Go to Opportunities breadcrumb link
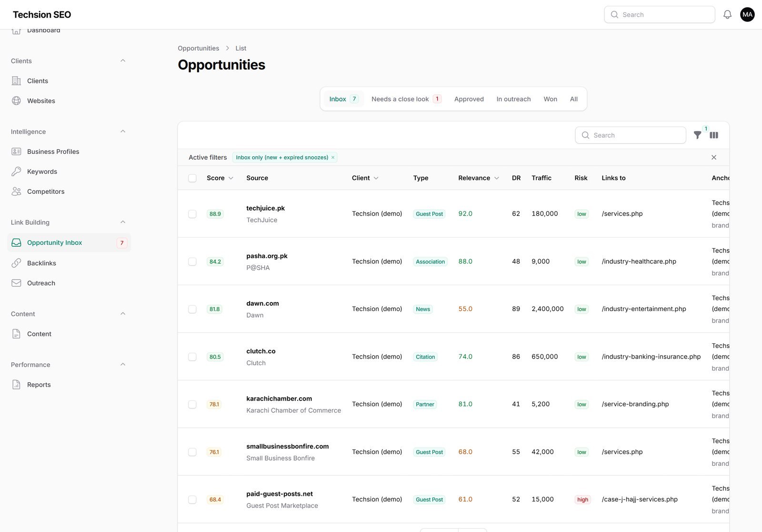Screen dimensions: 762x532 [199, 48]
